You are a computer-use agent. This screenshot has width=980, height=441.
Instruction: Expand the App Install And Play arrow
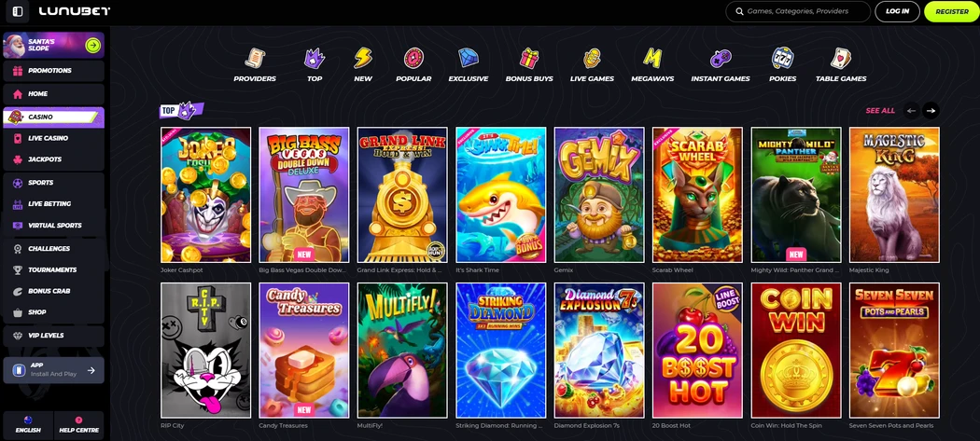point(91,370)
